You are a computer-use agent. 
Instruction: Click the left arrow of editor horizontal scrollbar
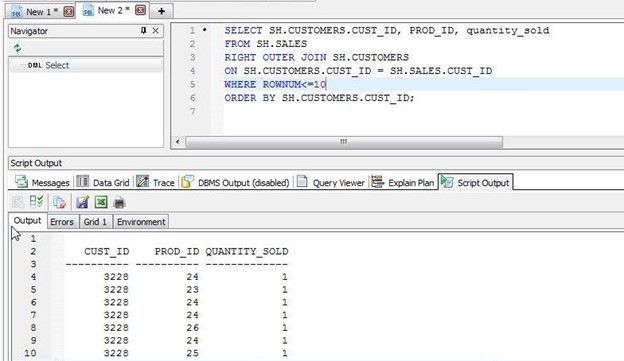tap(177, 141)
